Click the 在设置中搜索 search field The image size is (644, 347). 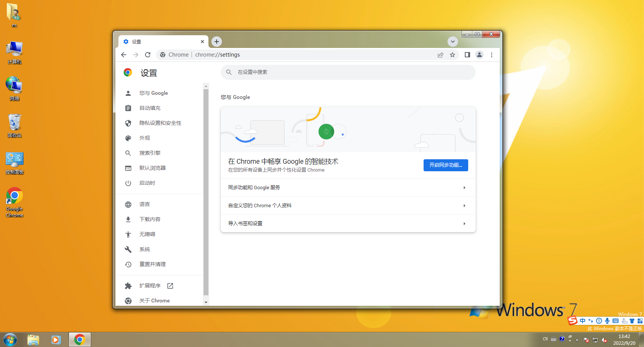348,72
